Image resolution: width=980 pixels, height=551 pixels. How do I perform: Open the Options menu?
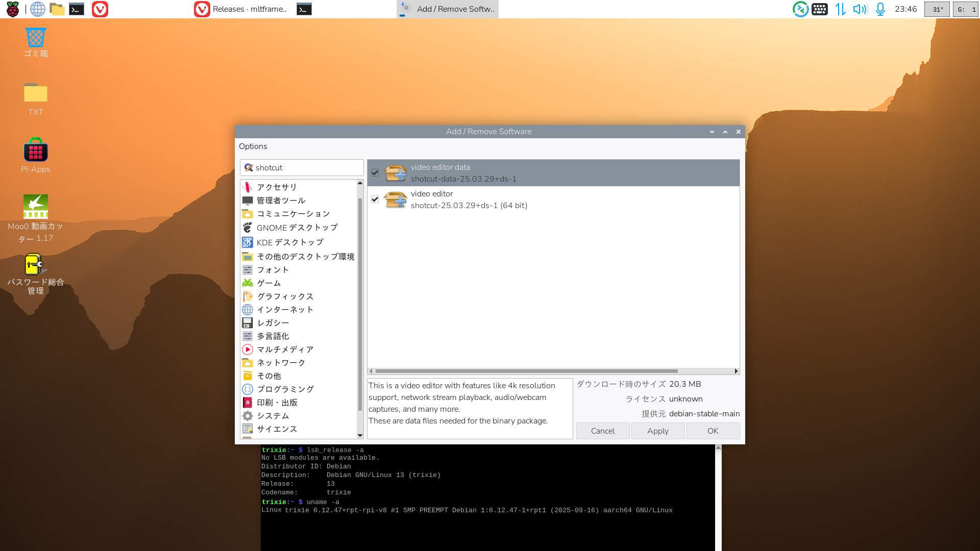point(253,146)
